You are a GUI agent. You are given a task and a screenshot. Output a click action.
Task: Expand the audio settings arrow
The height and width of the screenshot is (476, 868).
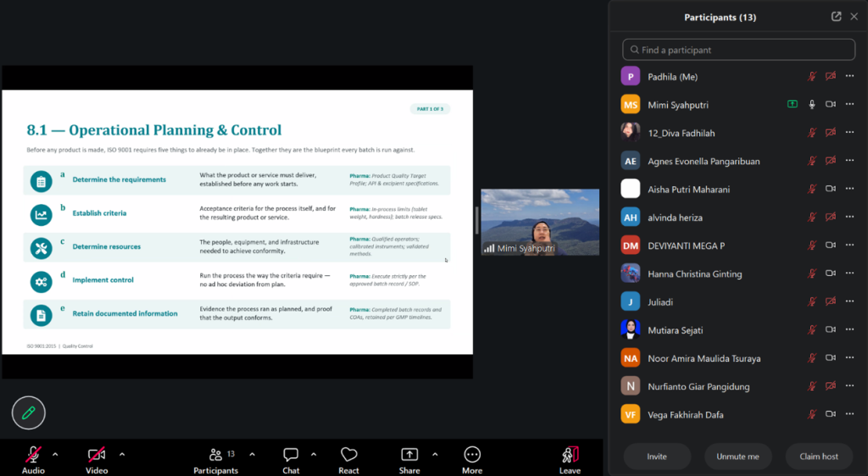click(x=55, y=455)
